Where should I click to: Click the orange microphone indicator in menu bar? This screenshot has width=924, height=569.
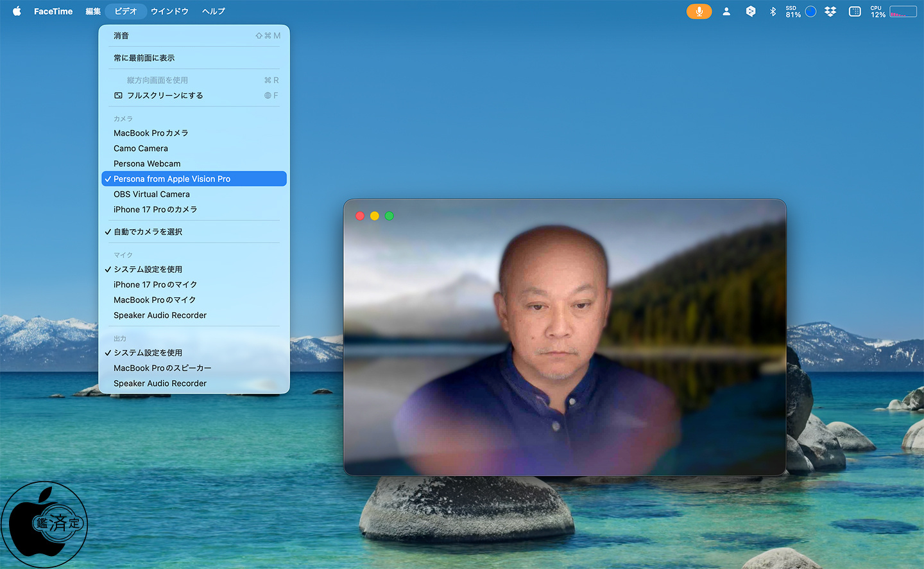point(699,12)
